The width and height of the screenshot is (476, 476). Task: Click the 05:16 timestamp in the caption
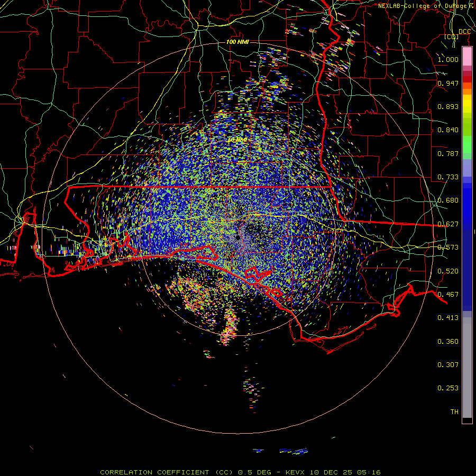[x=369, y=472]
